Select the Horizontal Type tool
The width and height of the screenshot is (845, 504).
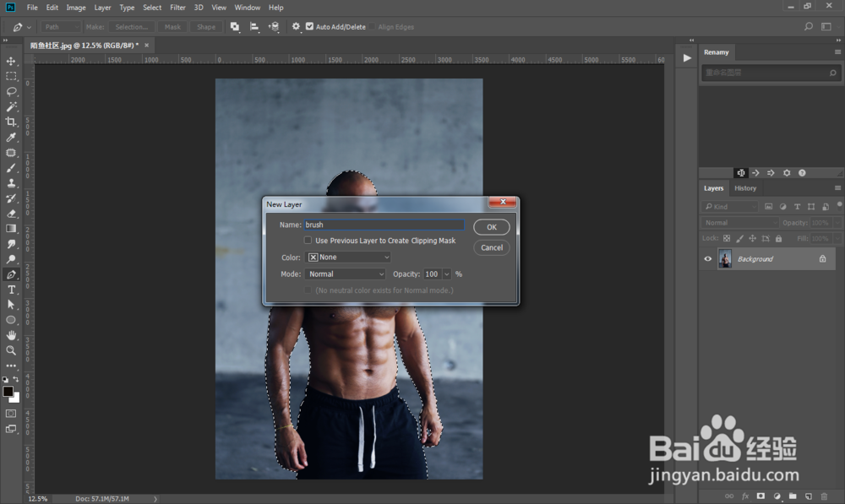pos(11,290)
